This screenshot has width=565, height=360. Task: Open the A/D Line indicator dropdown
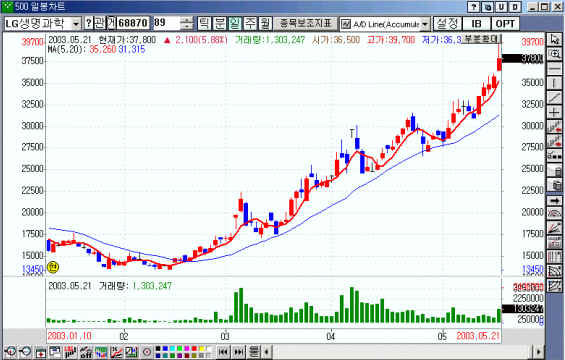click(x=425, y=24)
